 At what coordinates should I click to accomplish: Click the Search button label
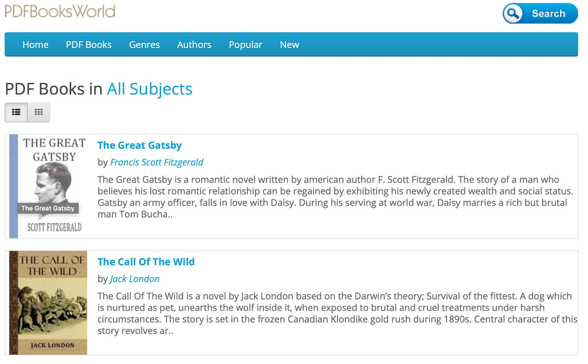click(548, 14)
